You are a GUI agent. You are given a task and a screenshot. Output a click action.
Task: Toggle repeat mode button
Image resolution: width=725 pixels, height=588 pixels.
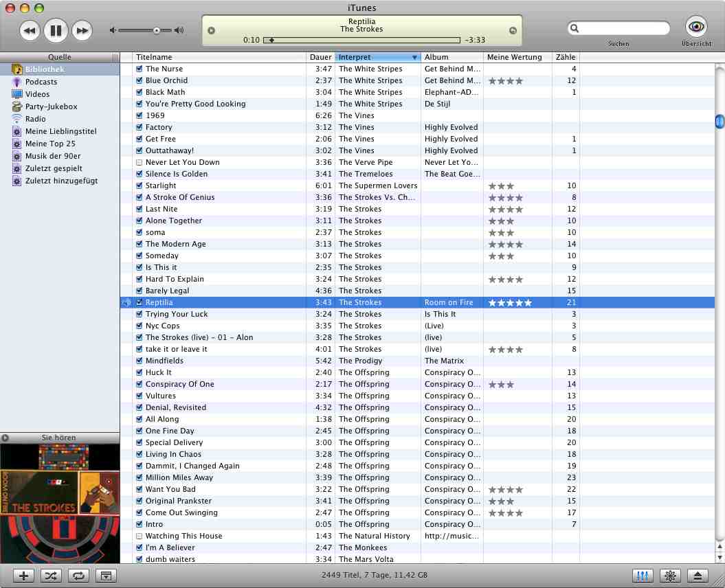click(x=78, y=576)
